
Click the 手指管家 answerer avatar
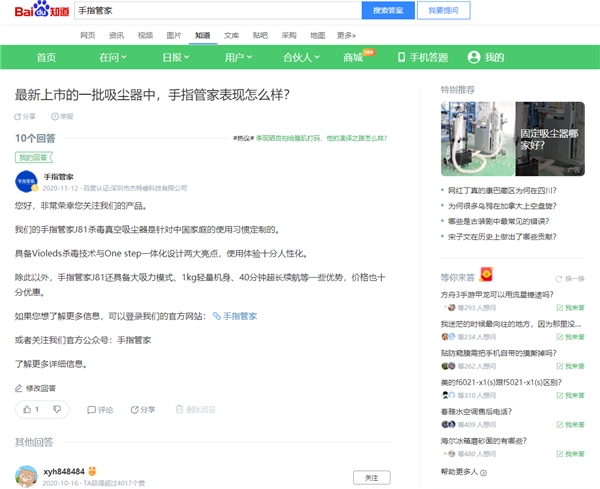(x=26, y=181)
